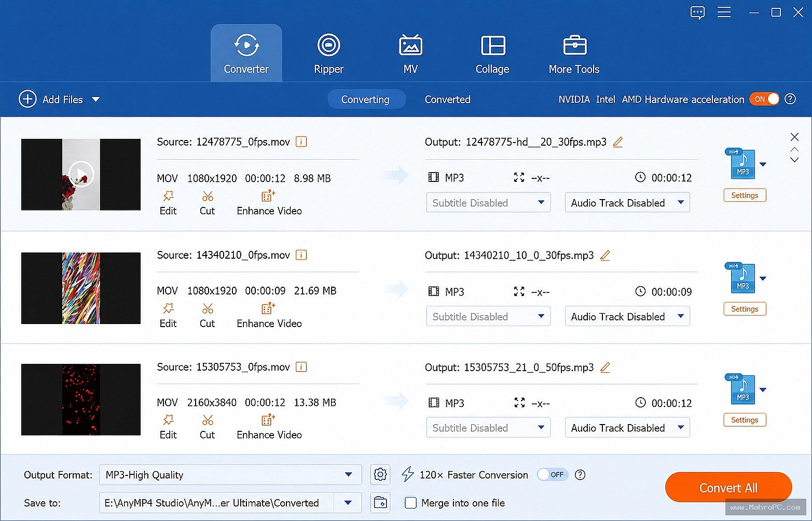The image size is (812, 521).
Task: Show info for 14340210_0fps.mov source
Action: (x=301, y=255)
